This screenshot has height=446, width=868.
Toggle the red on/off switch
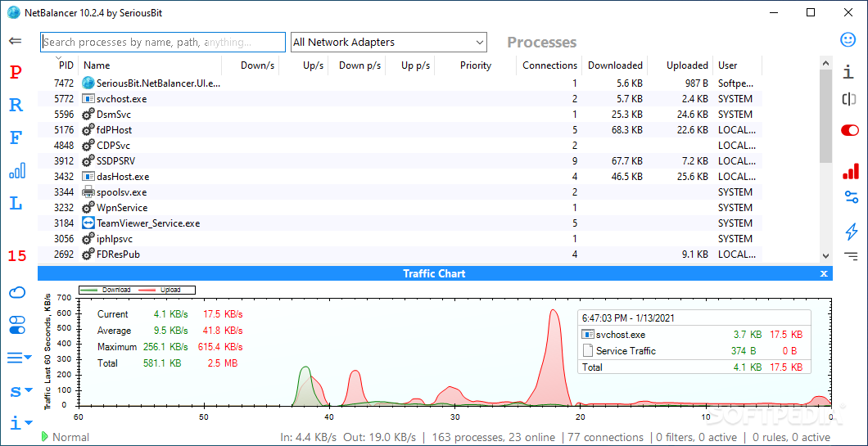pyautogui.click(x=850, y=131)
